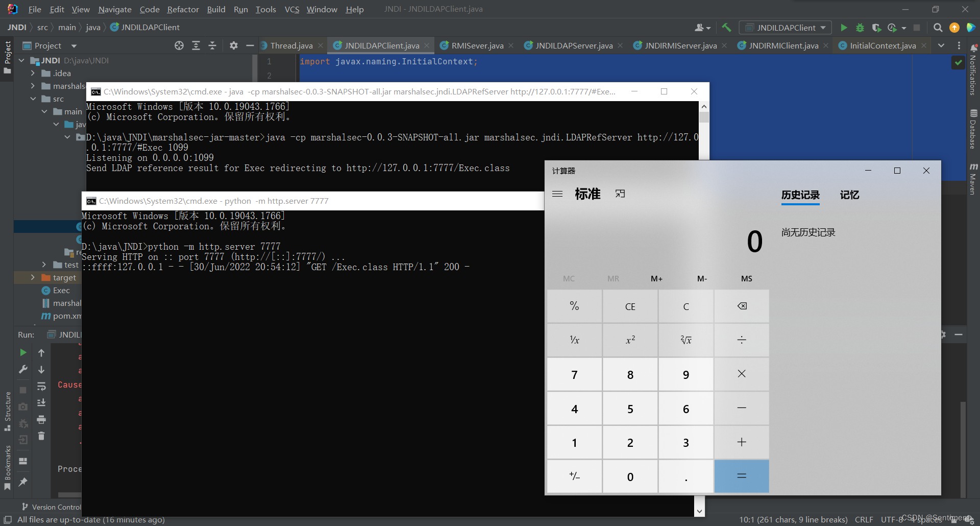The image size is (980, 526).
Task: Select opened file with the crosshair icon
Action: (x=179, y=45)
